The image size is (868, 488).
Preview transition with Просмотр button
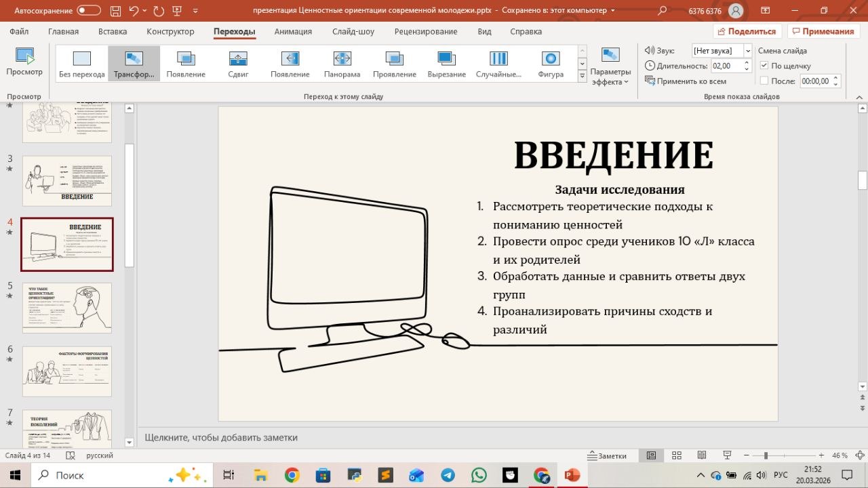click(24, 62)
